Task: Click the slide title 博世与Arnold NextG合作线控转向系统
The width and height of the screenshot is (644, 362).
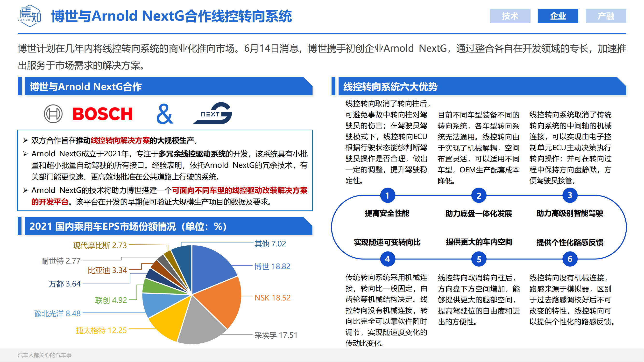Action: (171, 16)
